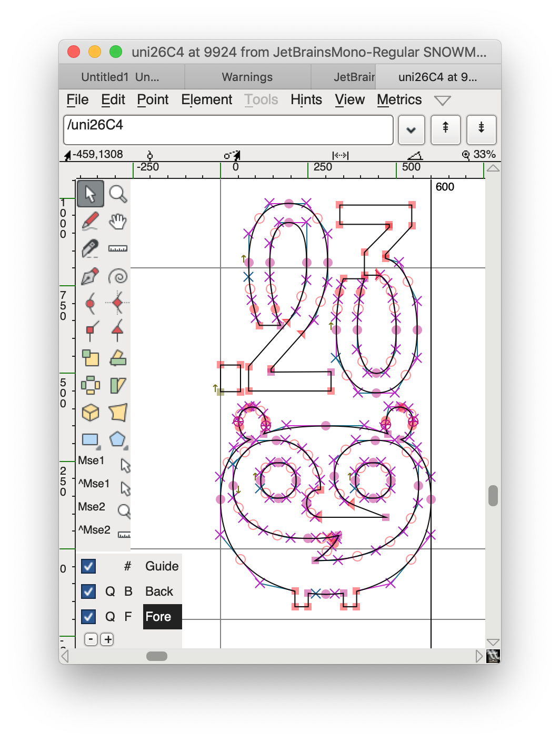Click the Mse2 magnify assignment icon
This screenshot has width=560, height=742.
coord(124,510)
